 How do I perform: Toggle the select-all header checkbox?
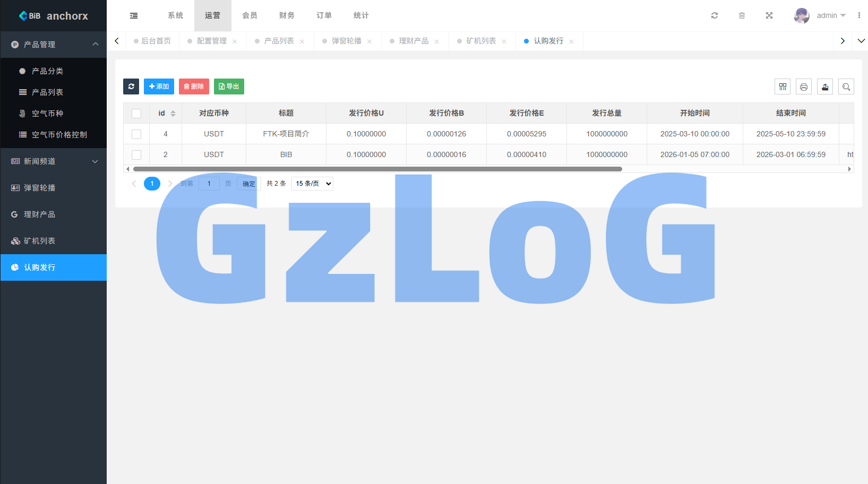point(136,113)
